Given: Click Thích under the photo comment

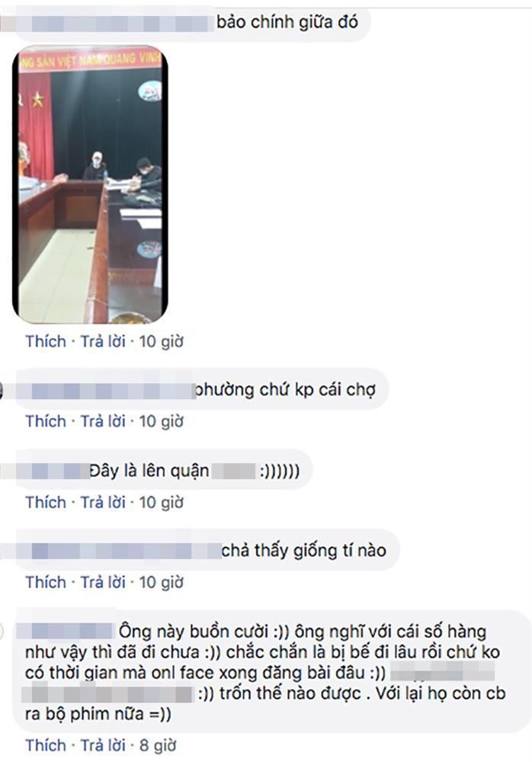Looking at the screenshot, I should pyautogui.click(x=46, y=341).
